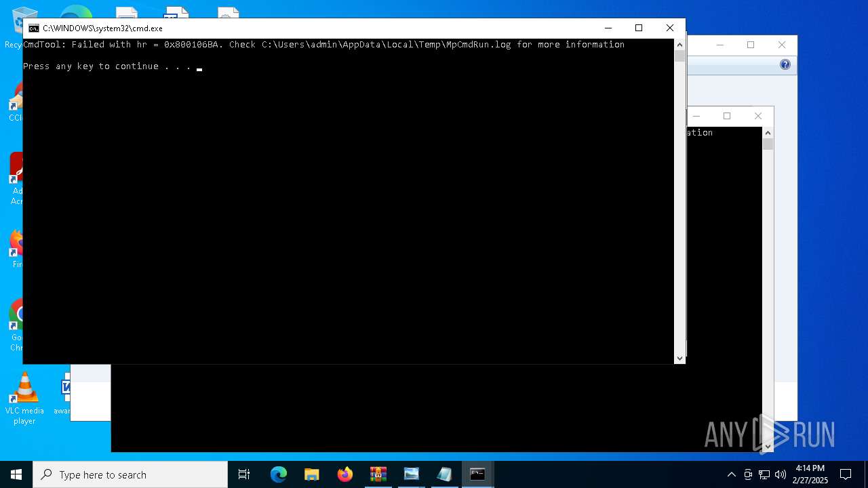Switch to the picture viewer taskbar app
Screen dimensions: 868x488
(412, 474)
